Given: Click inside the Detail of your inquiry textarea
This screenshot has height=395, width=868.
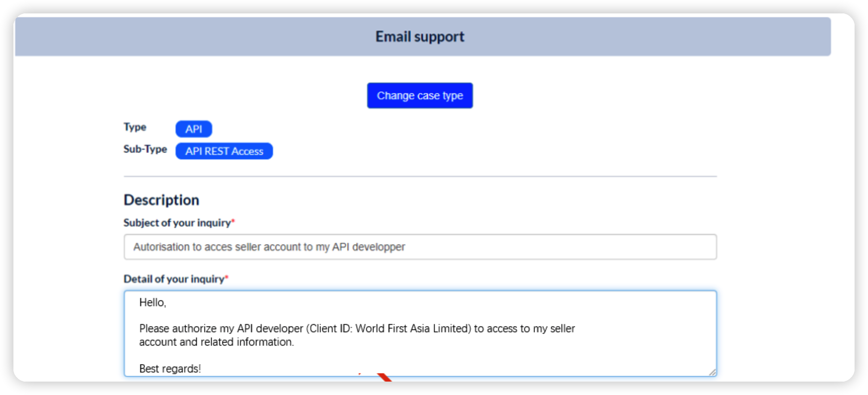Looking at the screenshot, I should click(420, 334).
